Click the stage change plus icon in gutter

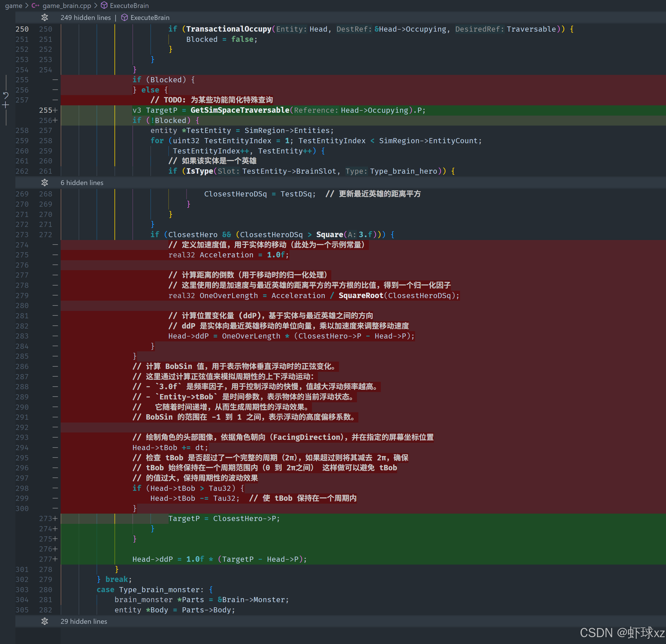(x=5, y=105)
